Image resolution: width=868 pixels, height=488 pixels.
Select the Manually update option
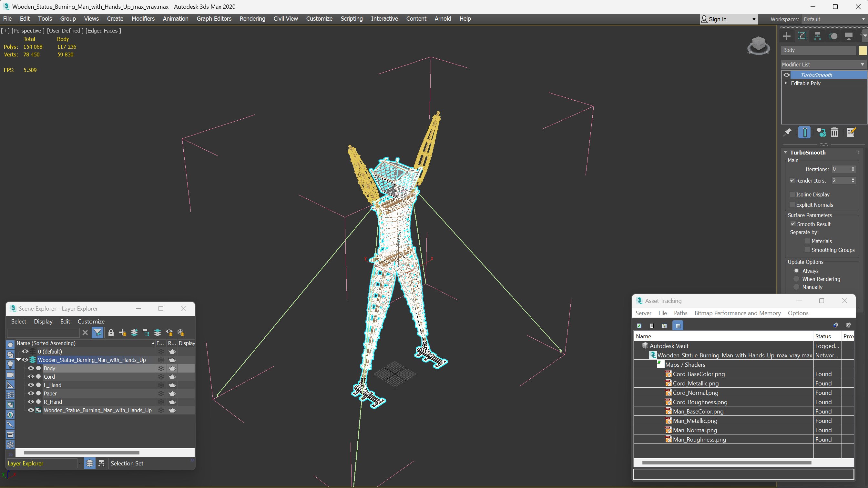797,287
